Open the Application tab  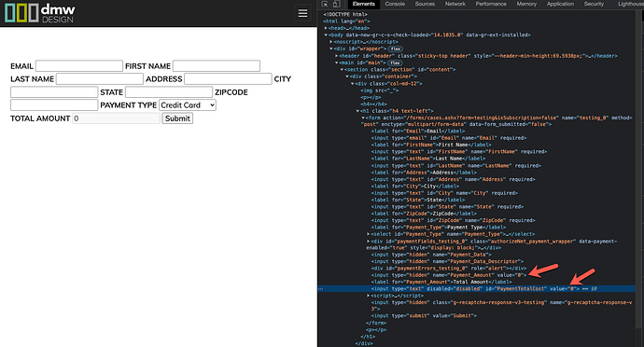(560, 4)
